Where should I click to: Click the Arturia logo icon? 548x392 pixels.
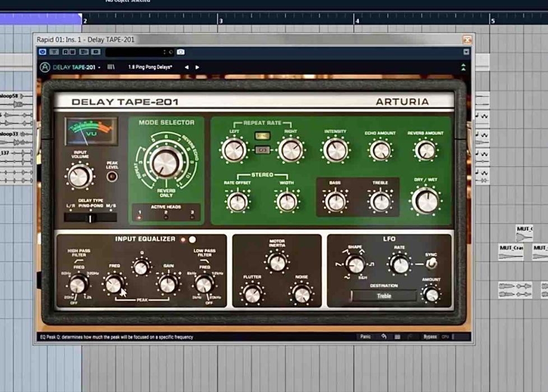click(x=45, y=67)
